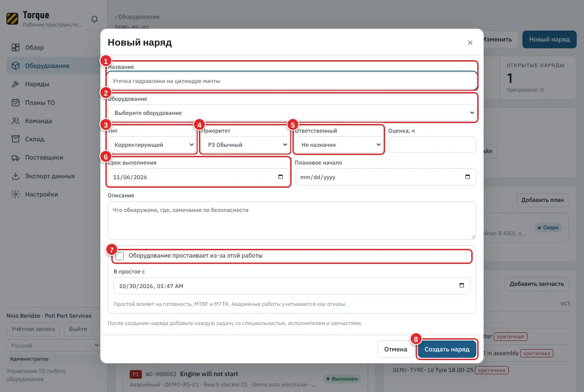
Task: Check Оборудование простаивает из-за этой работы
Action: (x=120, y=256)
